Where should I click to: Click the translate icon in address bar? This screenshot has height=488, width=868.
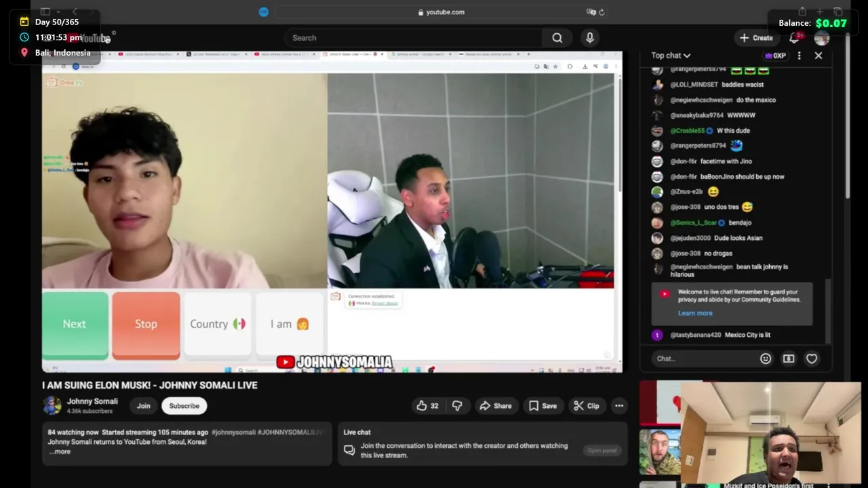point(591,12)
